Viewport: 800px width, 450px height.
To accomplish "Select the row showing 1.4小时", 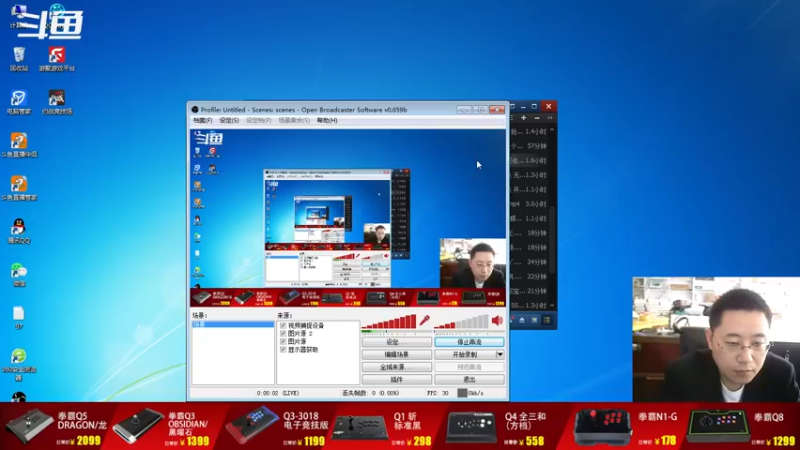I will click(x=529, y=132).
